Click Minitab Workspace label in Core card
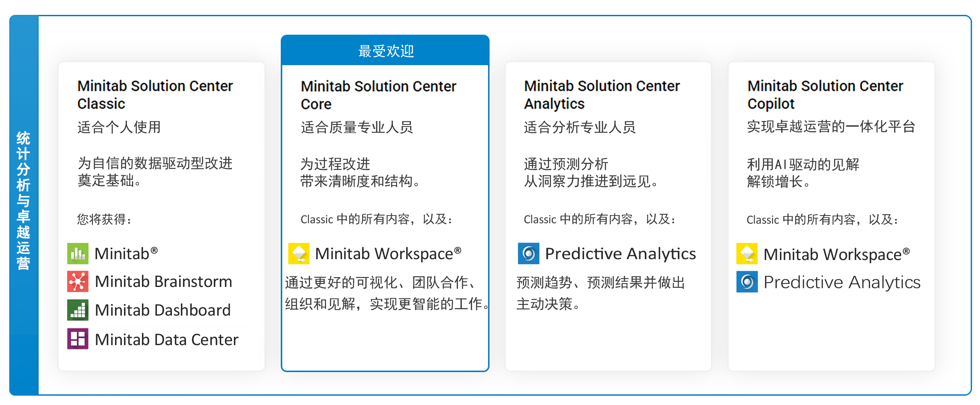This screenshot has height=405, width=980. pyautogui.click(x=388, y=254)
